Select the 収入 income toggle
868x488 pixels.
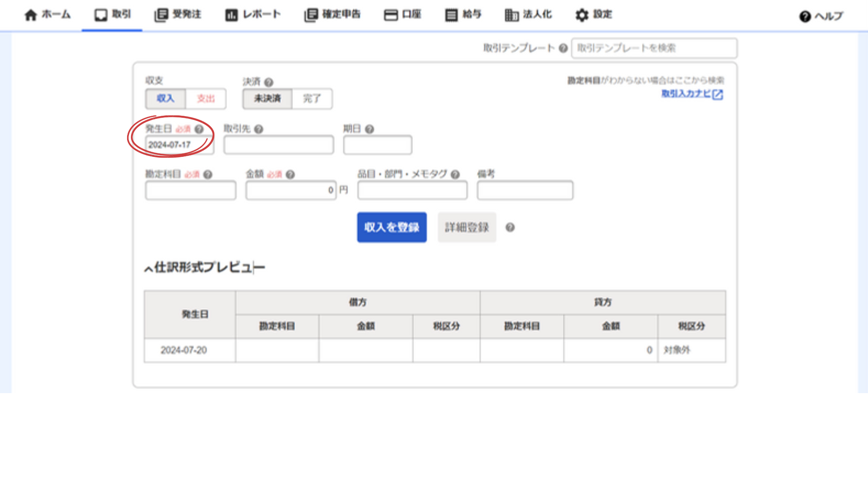pyautogui.click(x=165, y=99)
